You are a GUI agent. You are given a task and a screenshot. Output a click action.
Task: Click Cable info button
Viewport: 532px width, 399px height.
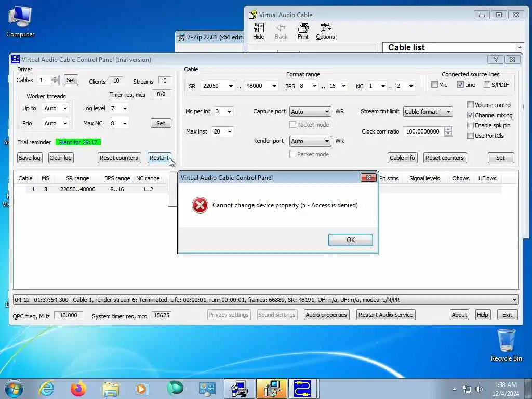click(402, 158)
